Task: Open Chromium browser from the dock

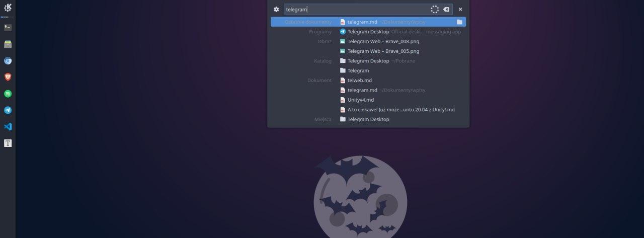Action: click(8, 61)
